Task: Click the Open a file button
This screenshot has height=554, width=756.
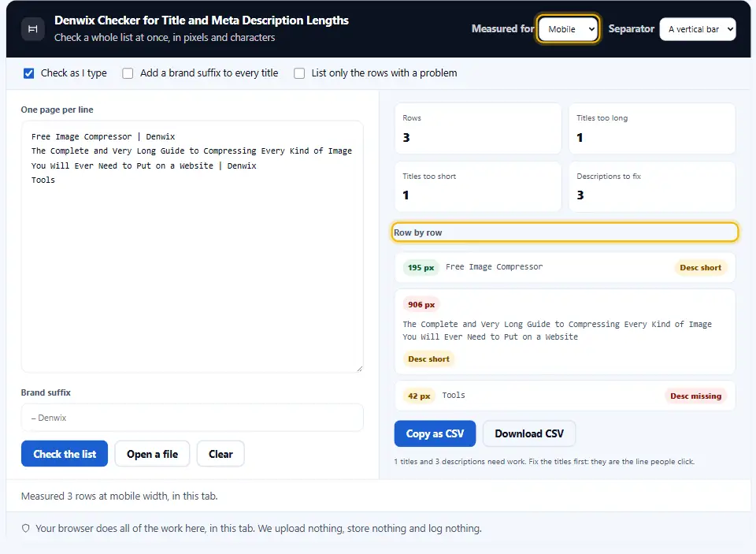Action: coord(152,454)
